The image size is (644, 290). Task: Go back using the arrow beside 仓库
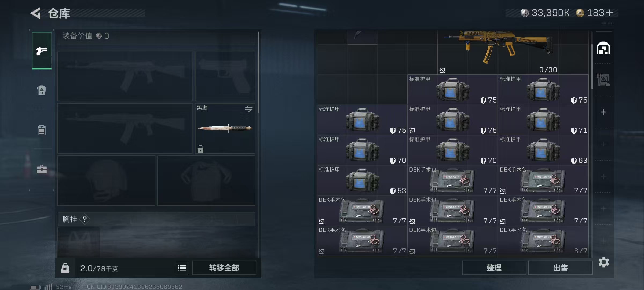pos(35,13)
